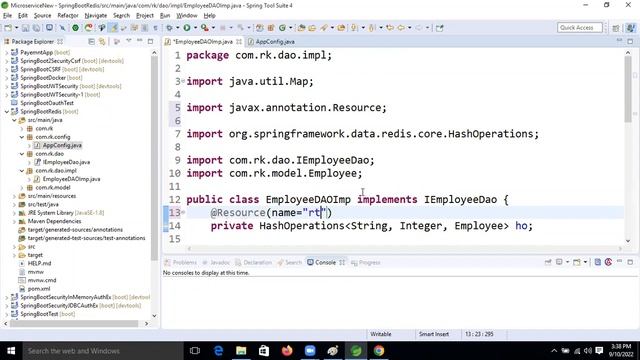Click Collapse All in Package Explorer

91,42
